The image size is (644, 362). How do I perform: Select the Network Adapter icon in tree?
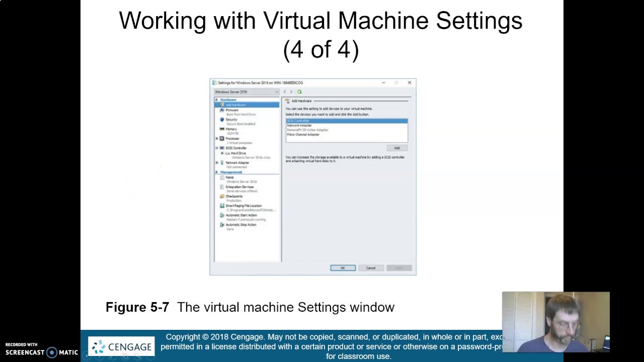(222, 162)
